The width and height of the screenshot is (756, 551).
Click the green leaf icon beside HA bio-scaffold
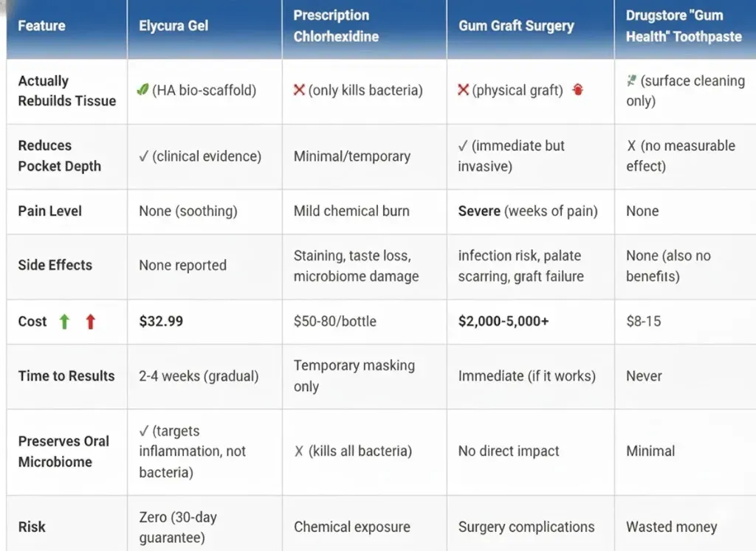[143, 90]
